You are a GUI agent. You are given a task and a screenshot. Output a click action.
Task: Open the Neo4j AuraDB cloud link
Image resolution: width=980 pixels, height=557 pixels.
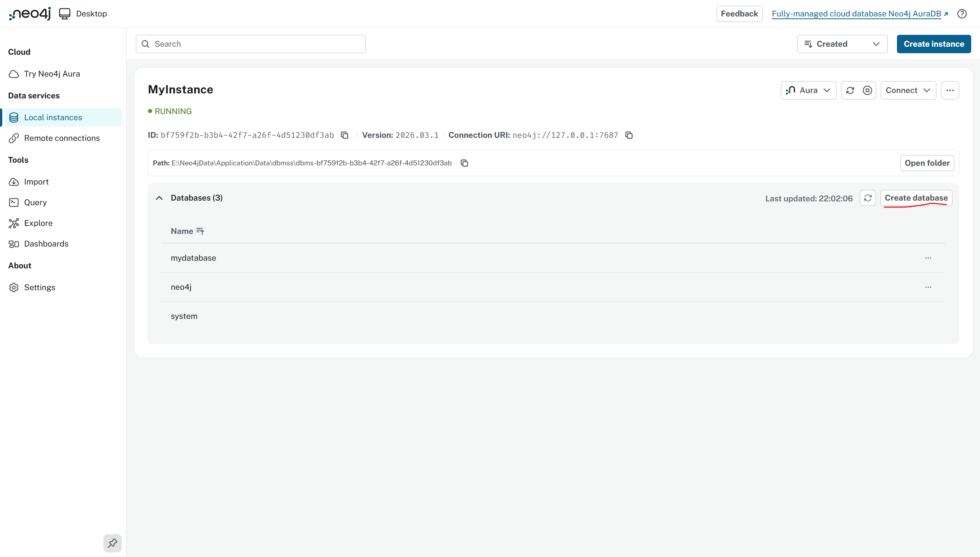point(860,14)
